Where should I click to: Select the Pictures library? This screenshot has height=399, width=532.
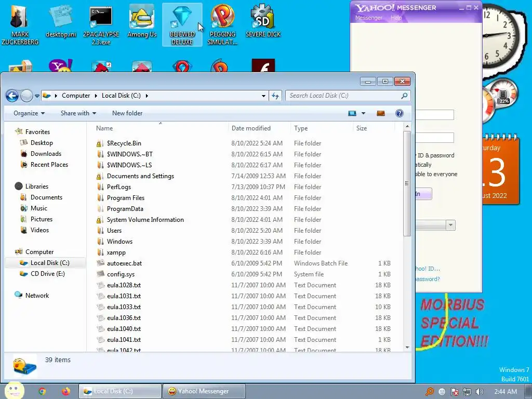[42, 219]
